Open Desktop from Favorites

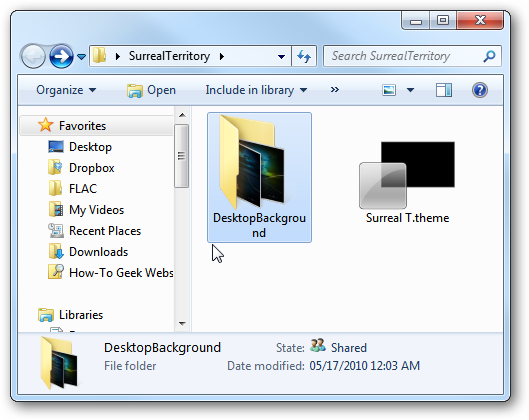[90, 147]
